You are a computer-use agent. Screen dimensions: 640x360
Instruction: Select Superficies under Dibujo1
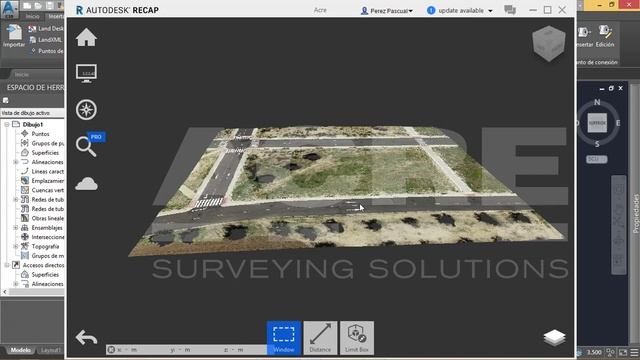[45, 153]
